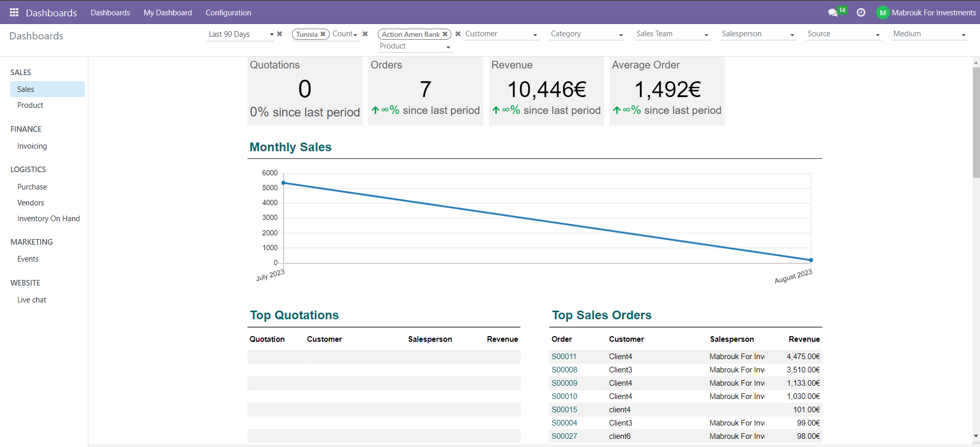Open sales order S00008
Screen dimensions: 980x447
564,370
